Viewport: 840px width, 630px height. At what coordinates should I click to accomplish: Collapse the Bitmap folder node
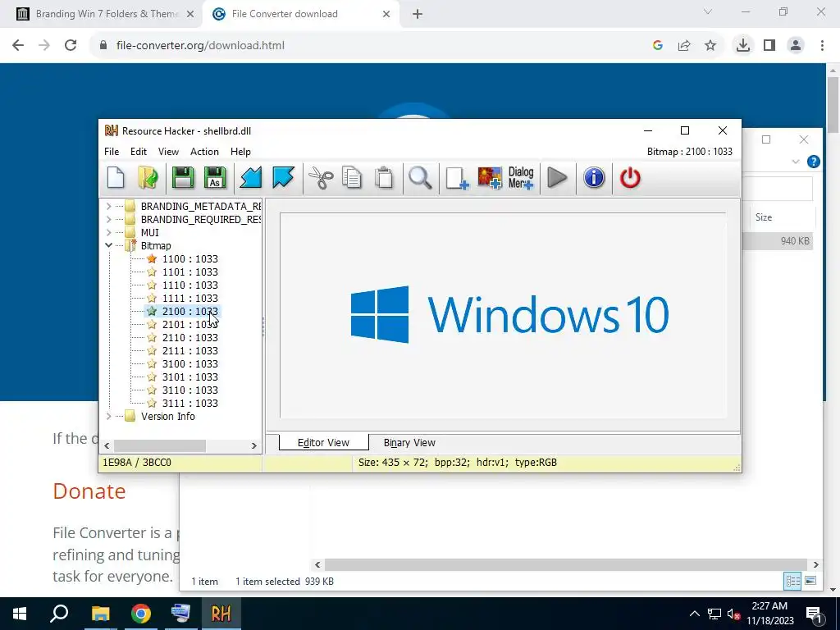(x=109, y=245)
